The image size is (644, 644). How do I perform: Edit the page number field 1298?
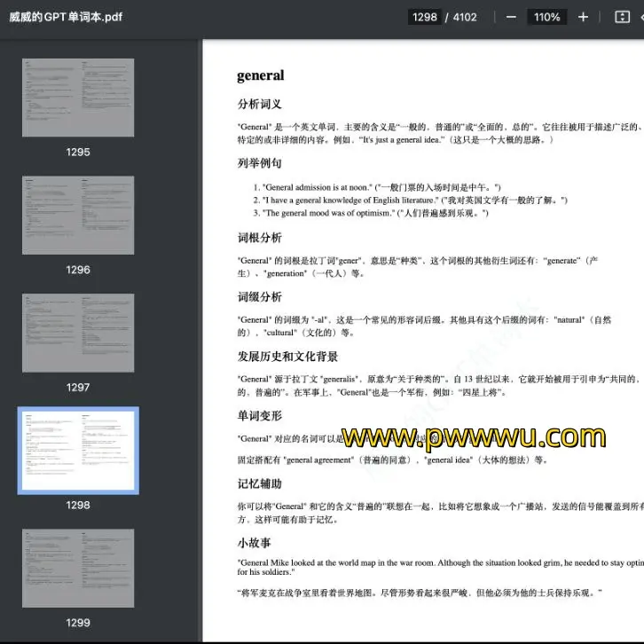pos(425,17)
